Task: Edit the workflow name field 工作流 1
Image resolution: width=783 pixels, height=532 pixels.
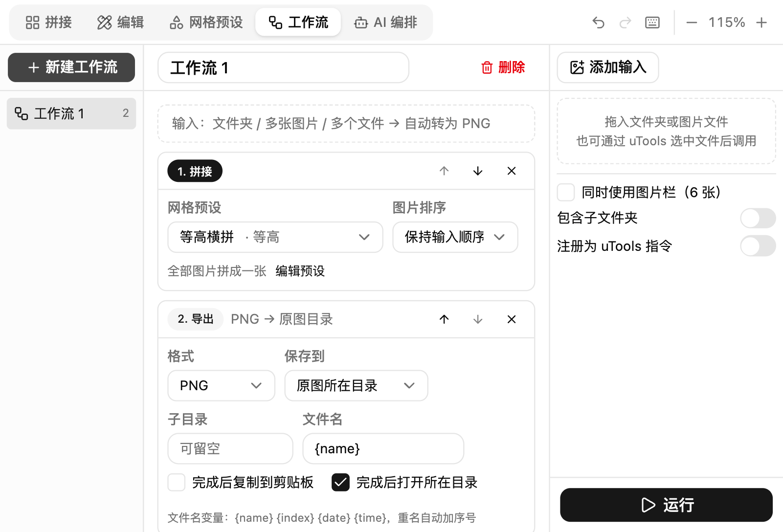Action: pyautogui.click(x=283, y=67)
